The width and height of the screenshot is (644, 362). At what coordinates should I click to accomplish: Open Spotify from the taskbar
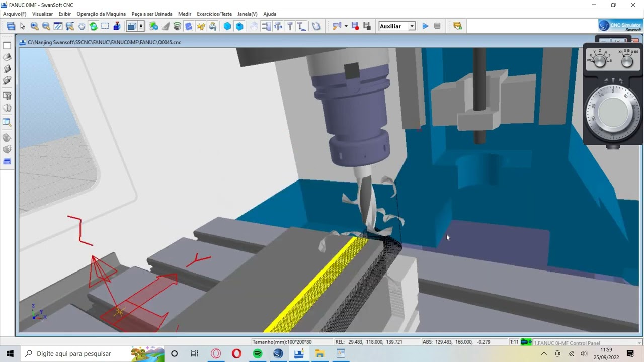coord(258,354)
